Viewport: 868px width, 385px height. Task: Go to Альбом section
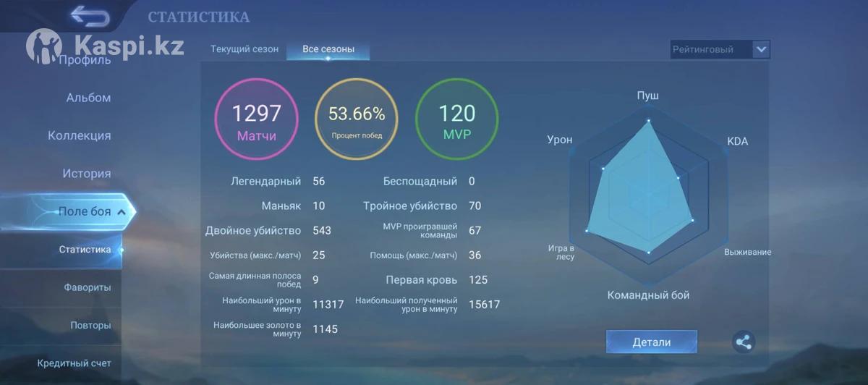[x=88, y=98]
